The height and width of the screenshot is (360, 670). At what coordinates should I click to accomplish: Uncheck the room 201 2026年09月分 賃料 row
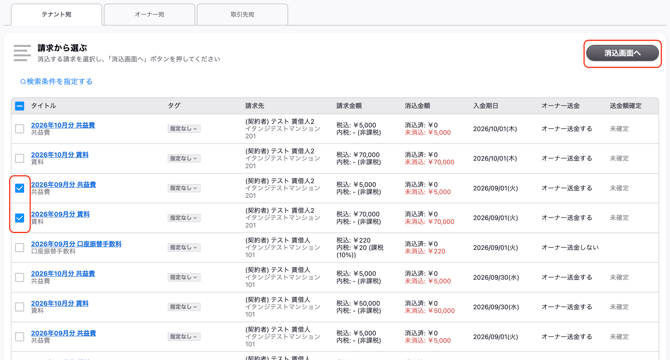tap(20, 218)
